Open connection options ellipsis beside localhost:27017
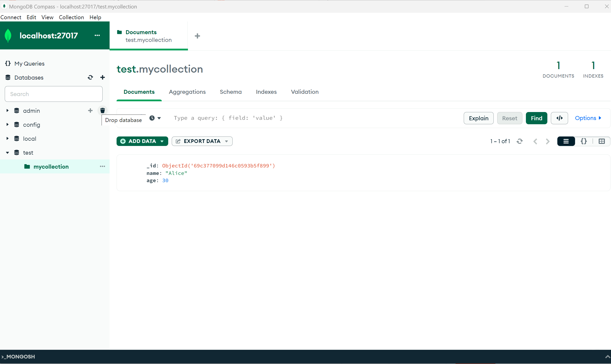611x364 pixels. pos(97,35)
